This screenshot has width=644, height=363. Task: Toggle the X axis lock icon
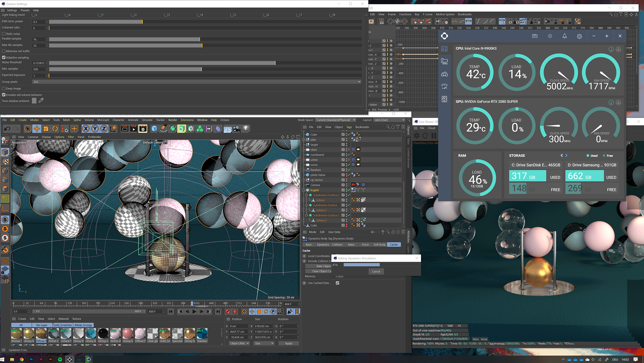point(86,129)
